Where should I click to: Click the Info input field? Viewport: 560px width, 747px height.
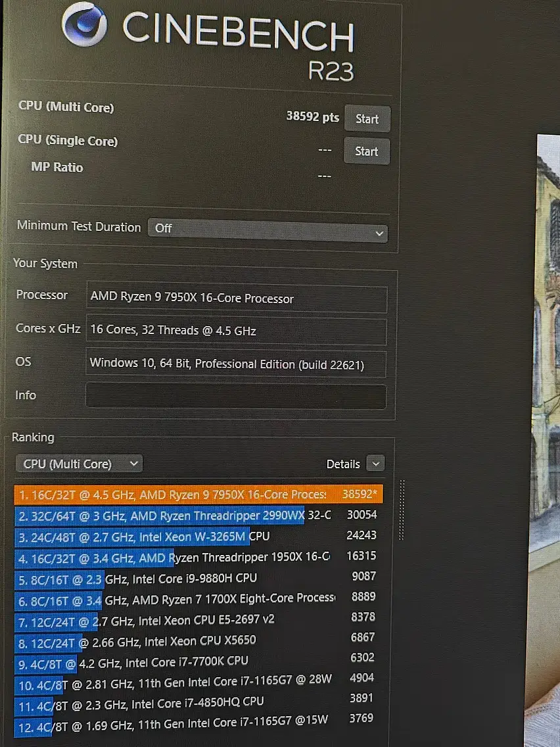click(236, 397)
